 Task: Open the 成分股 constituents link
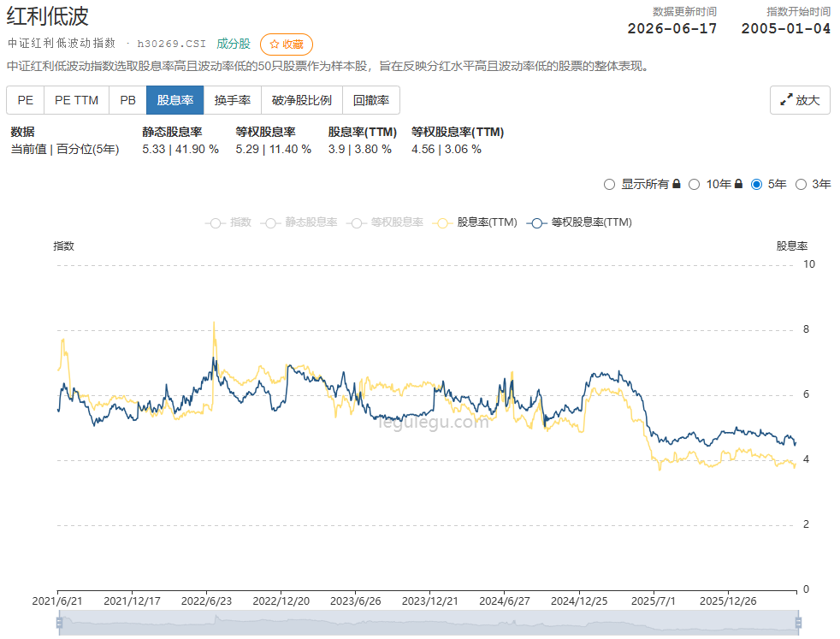click(234, 44)
